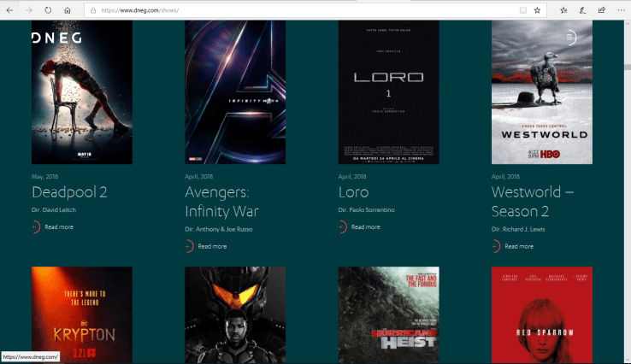Open Read more under Deadpool 2
This screenshot has height=364, width=631.
click(x=58, y=227)
